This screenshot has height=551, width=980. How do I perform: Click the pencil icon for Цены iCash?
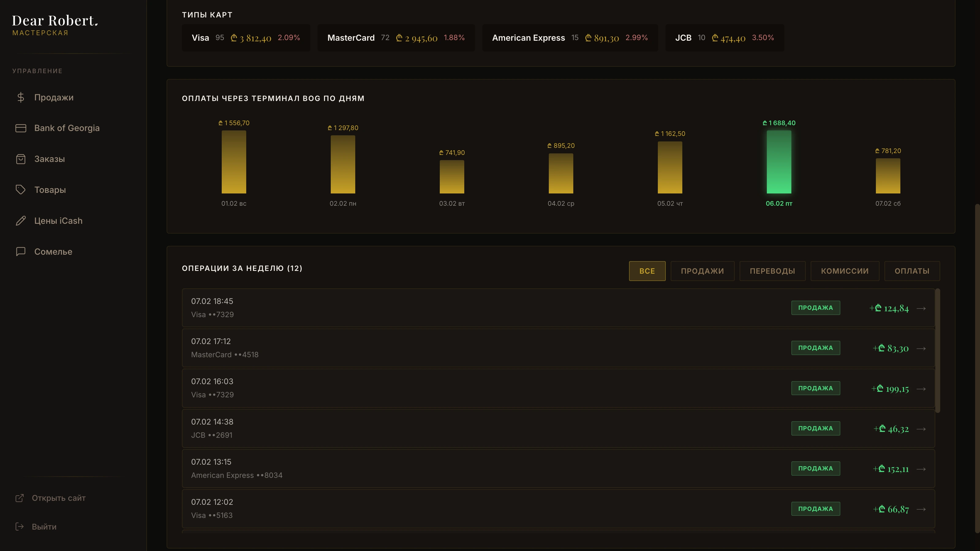tap(21, 220)
